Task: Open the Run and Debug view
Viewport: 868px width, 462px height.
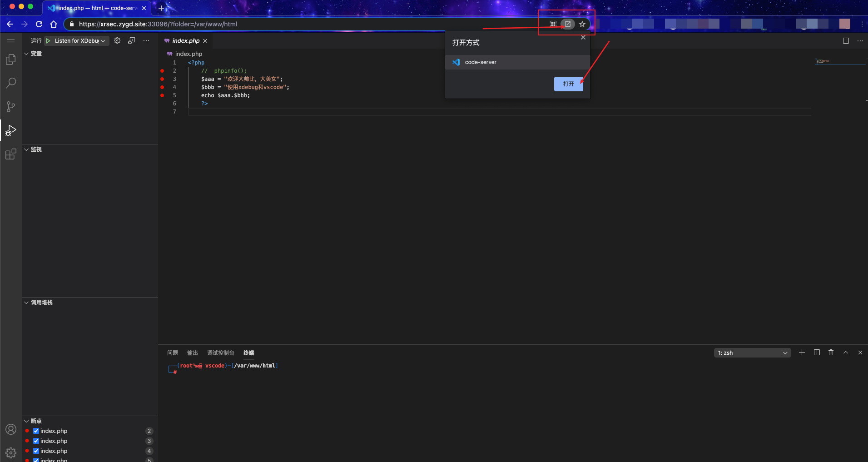Action: [11, 131]
